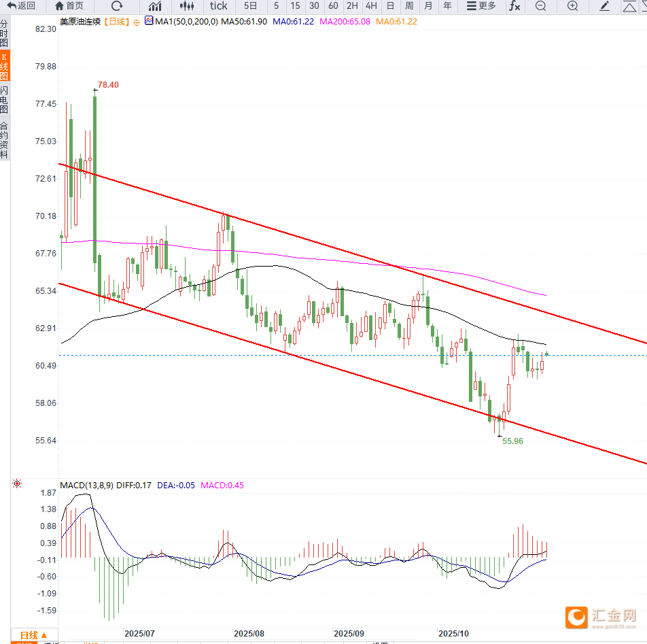Image resolution: width=647 pixels, height=644 pixels.
Task: Open the 更多 more menu
Action: click(481, 5)
